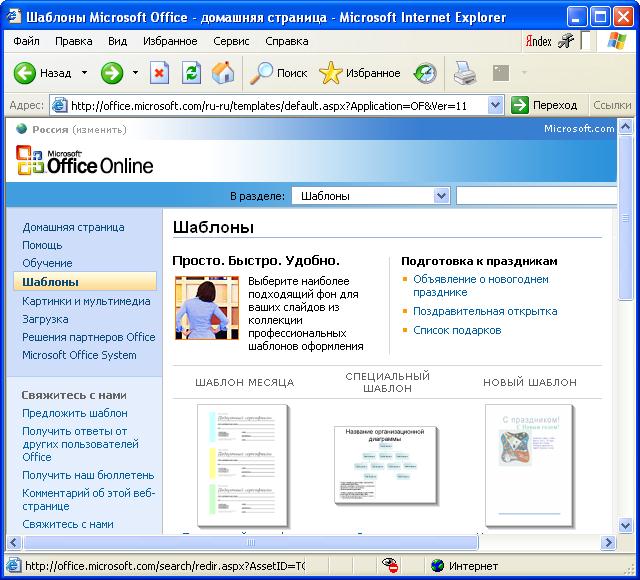Open the Microsoft Office System link
The height and width of the screenshot is (580, 640).
[79, 355]
